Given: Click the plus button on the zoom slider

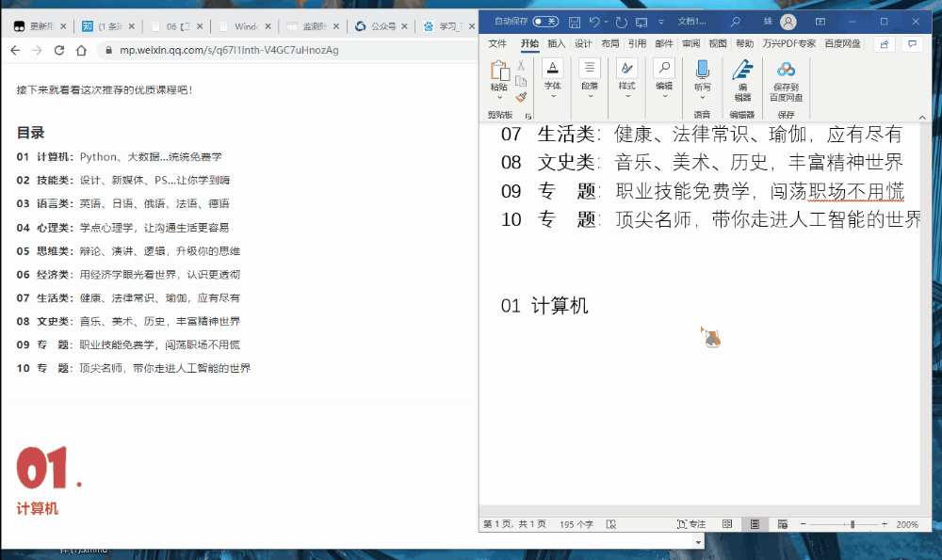Looking at the screenshot, I should click(884, 524).
